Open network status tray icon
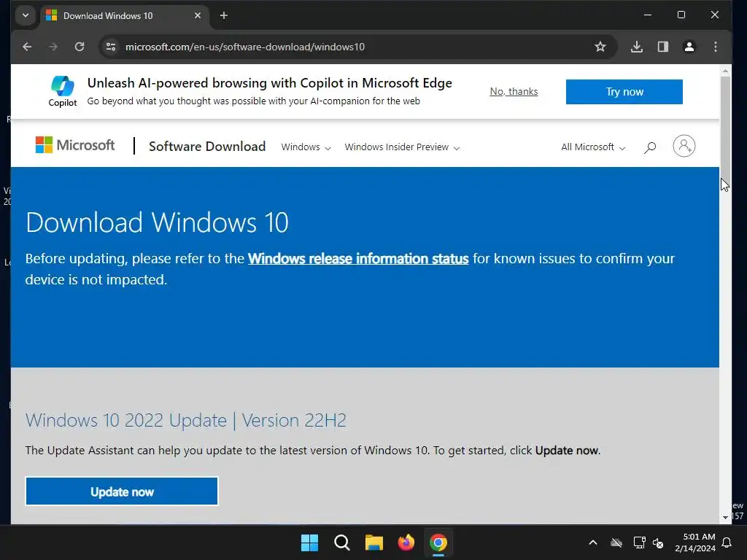 (x=639, y=542)
